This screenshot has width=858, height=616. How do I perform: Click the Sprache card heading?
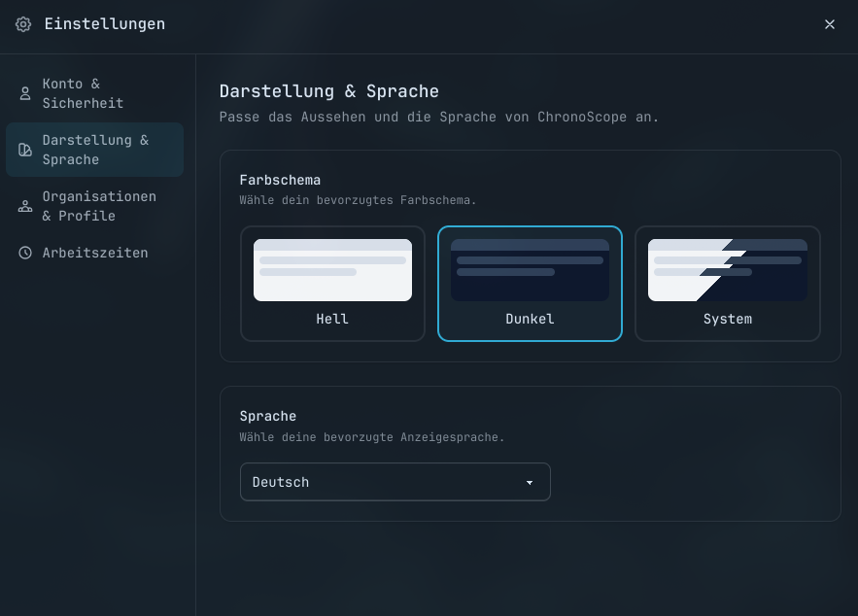[x=268, y=416]
